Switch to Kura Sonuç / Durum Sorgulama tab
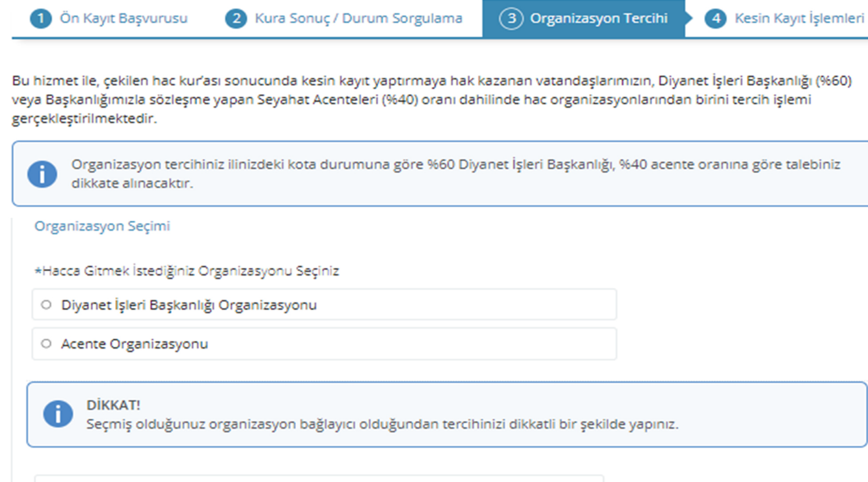 [x=357, y=18]
